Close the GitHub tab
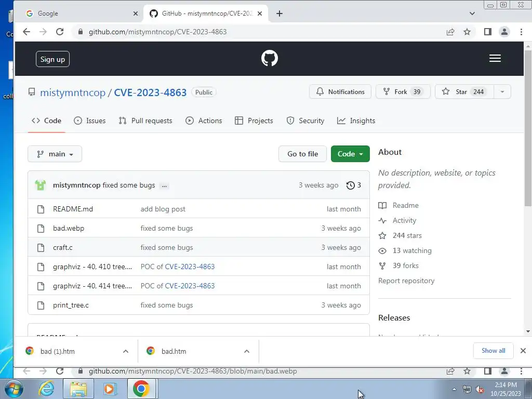 tap(260, 14)
